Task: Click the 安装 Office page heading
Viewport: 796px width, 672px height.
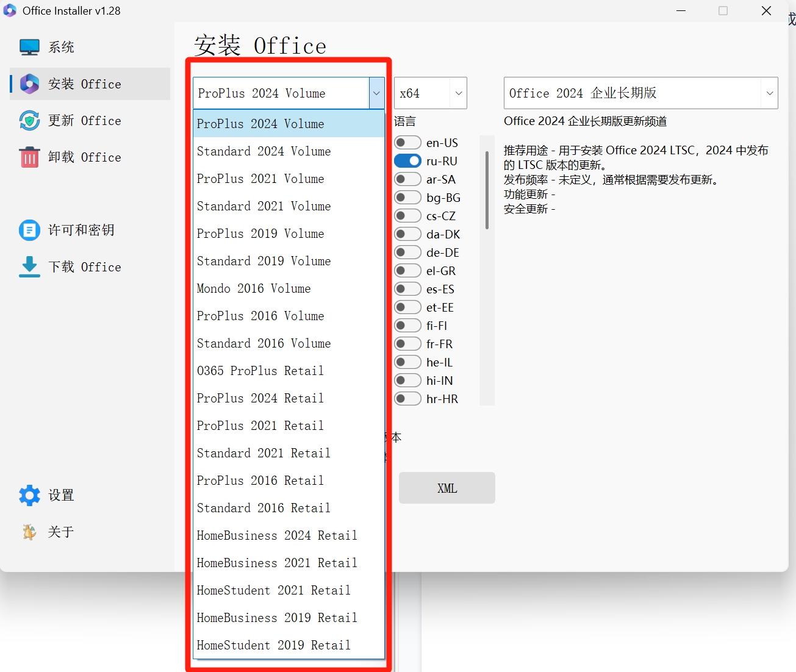Action: coord(260,45)
